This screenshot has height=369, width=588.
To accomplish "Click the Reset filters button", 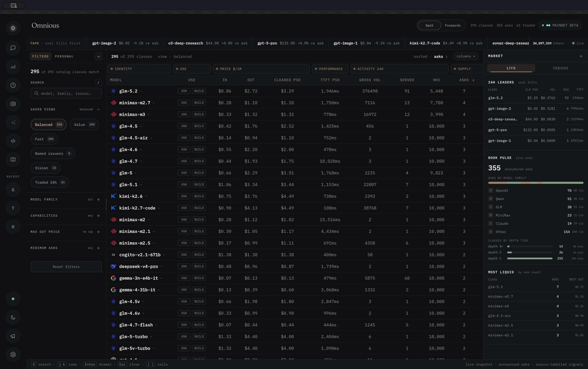I will coord(66,266).
